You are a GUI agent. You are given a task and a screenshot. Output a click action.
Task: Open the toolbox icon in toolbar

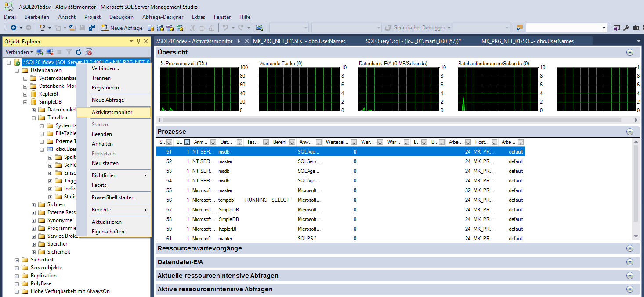coord(636,28)
